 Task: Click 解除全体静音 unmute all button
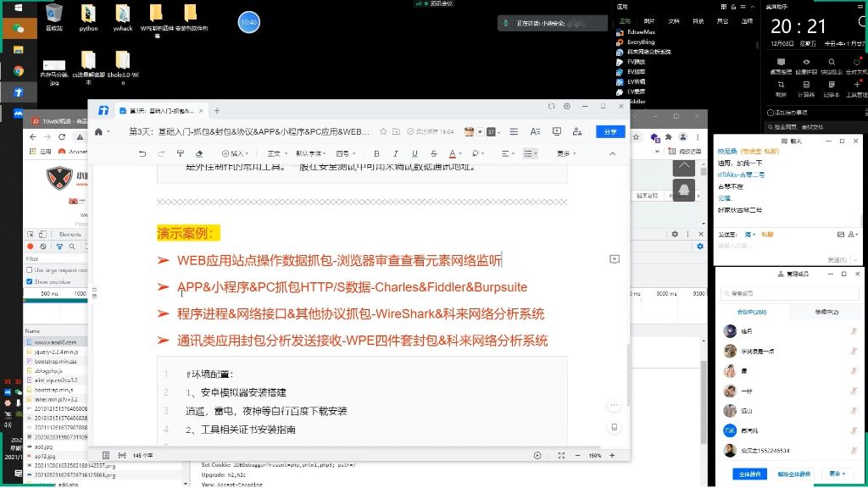[793, 474]
